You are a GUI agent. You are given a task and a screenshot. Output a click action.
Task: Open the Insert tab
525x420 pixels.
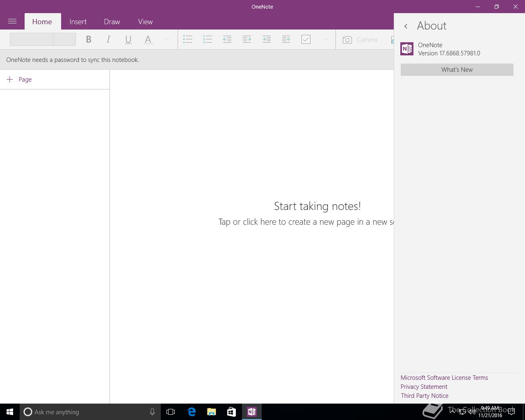pos(78,22)
